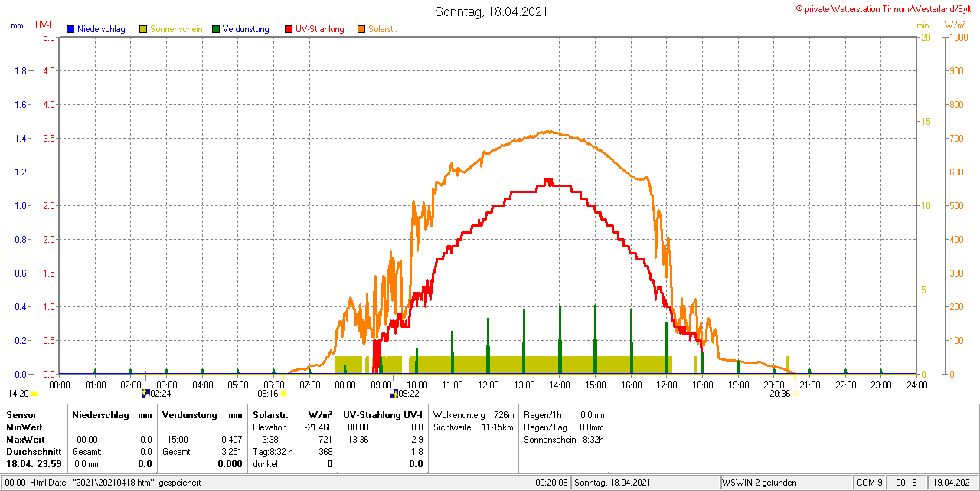Click the chart title Sonntag, 18.04.2021
Image resolution: width=980 pixels, height=491 pixels.
491,11
